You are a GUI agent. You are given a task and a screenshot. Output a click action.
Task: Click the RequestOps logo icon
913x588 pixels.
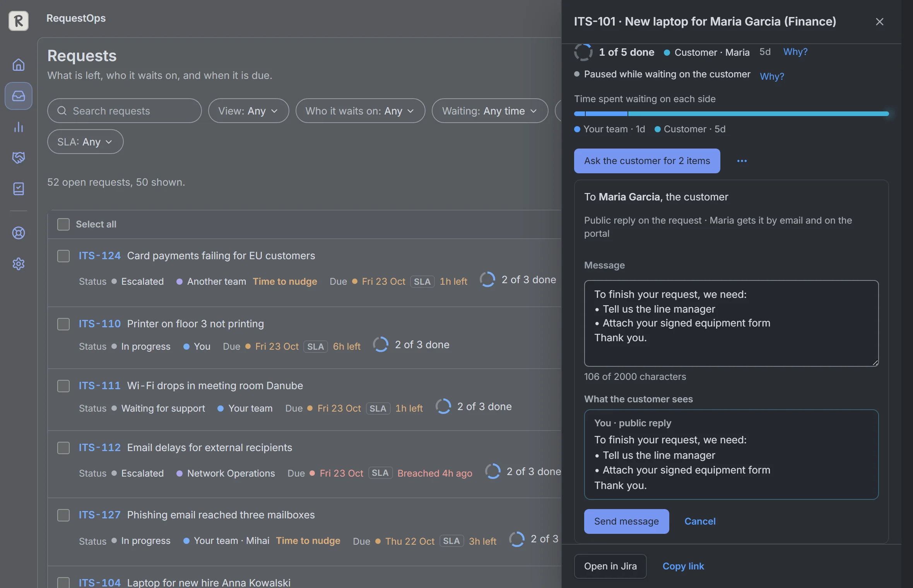coord(19,21)
